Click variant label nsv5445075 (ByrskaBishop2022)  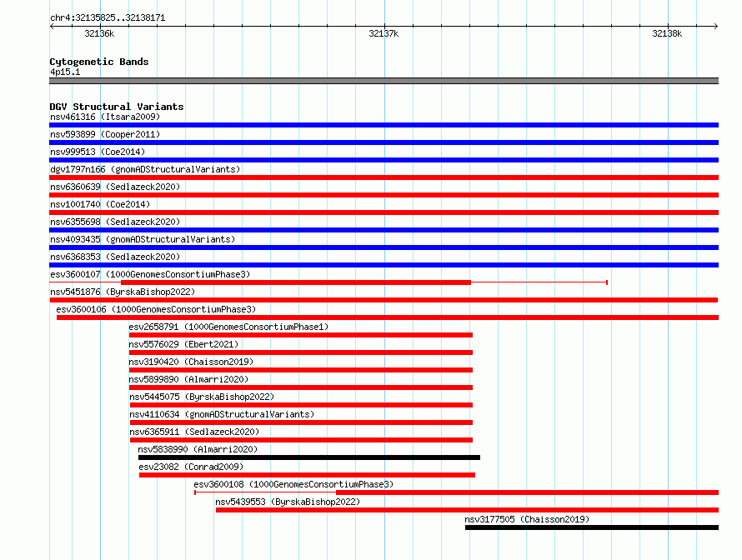tap(202, 397)
